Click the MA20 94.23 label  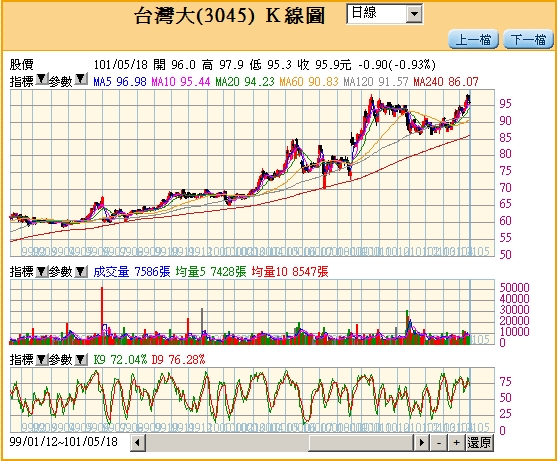(x=245, y=82)
